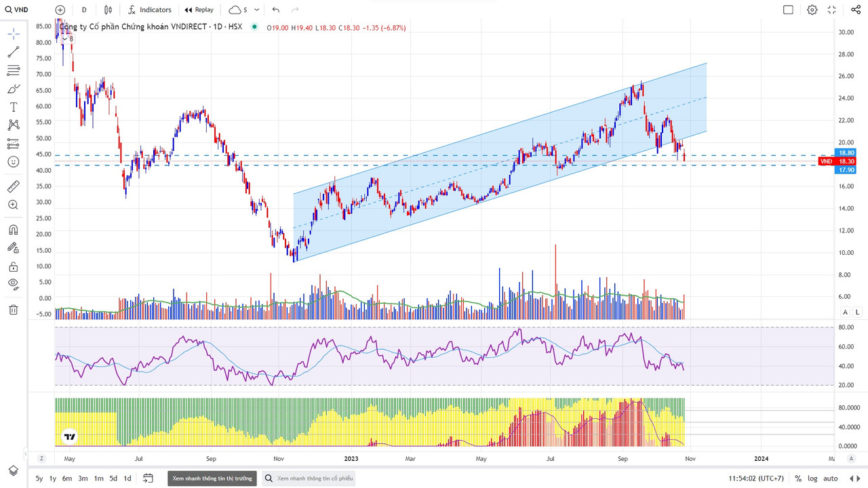Click 'Xem nhanh thông tin thị trường' button
This screenshot has height=488, width=868.
(x=212, y=479)
